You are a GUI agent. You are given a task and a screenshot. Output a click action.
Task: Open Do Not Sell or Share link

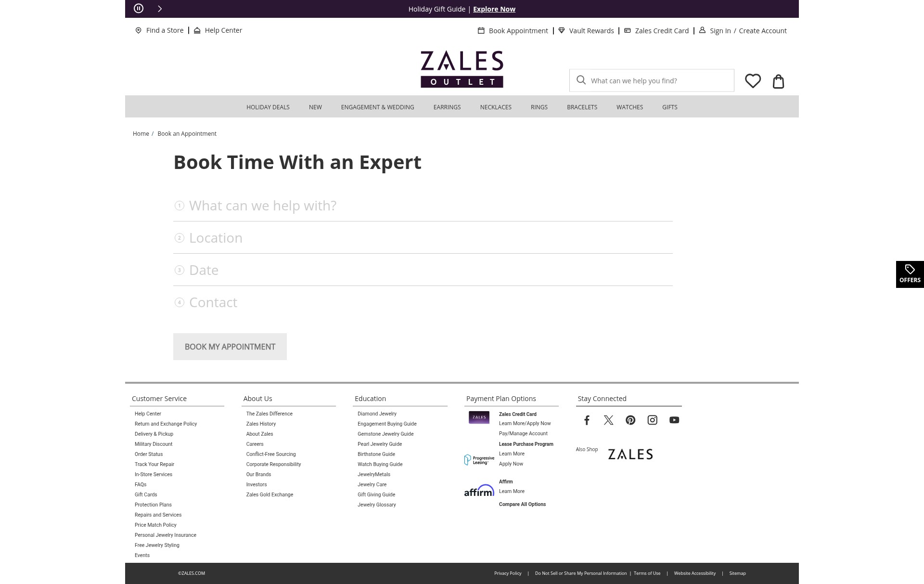click(581, 573)
